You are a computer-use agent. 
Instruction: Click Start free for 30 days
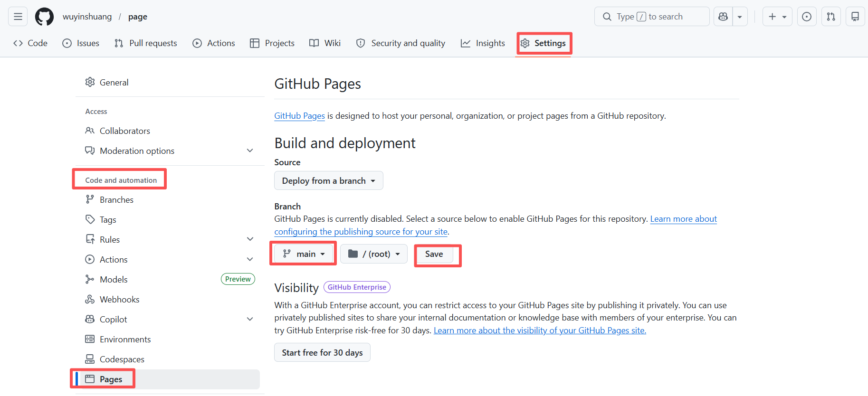pos(322,352)
